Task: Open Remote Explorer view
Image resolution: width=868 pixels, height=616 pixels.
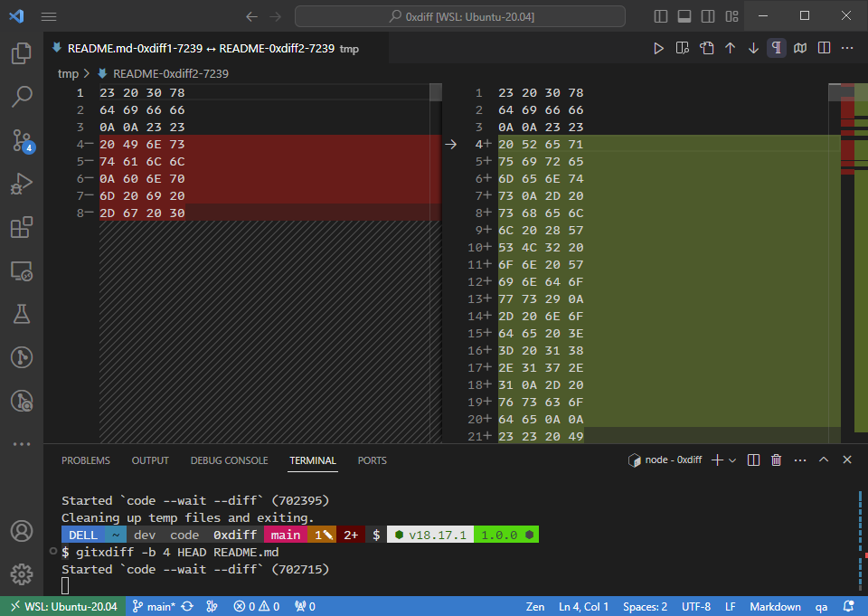Action: point(22,270)
